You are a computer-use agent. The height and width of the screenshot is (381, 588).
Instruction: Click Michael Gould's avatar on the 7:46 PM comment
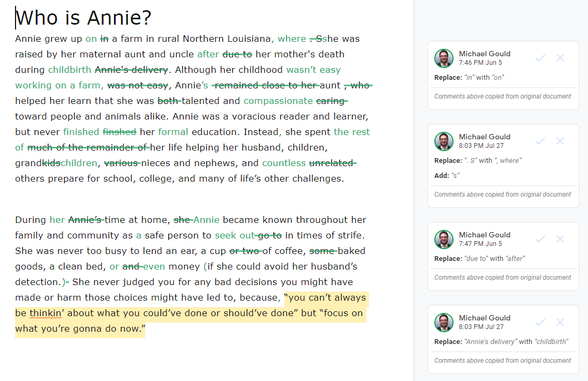(444, 58)
